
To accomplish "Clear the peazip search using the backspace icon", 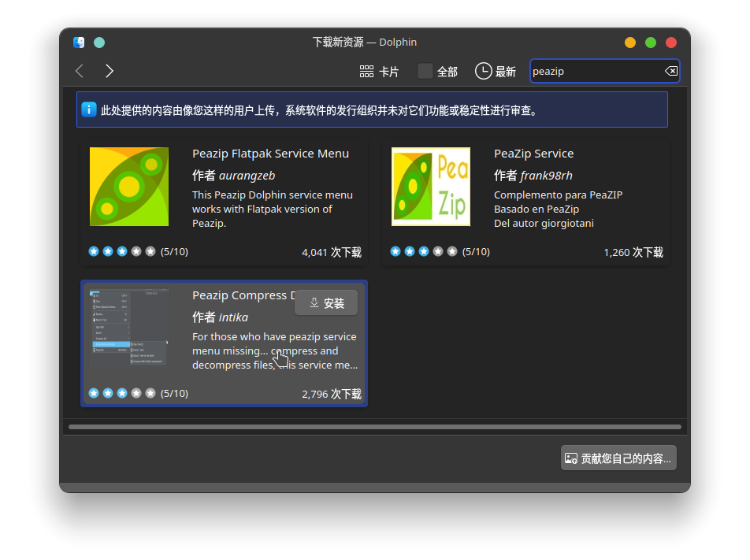I will coord(670,71).
